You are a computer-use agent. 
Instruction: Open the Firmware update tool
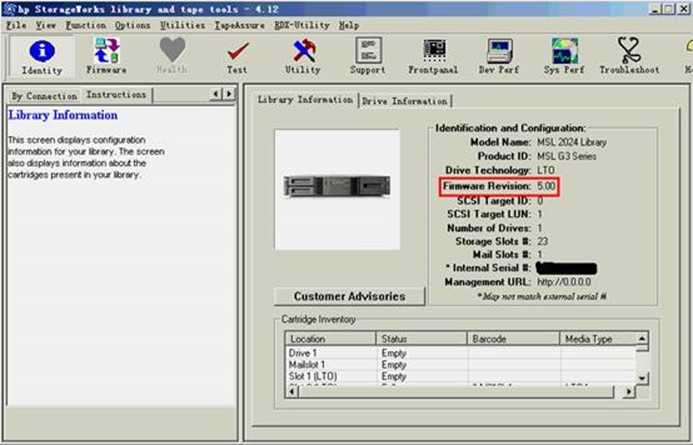tap(107, 57)
